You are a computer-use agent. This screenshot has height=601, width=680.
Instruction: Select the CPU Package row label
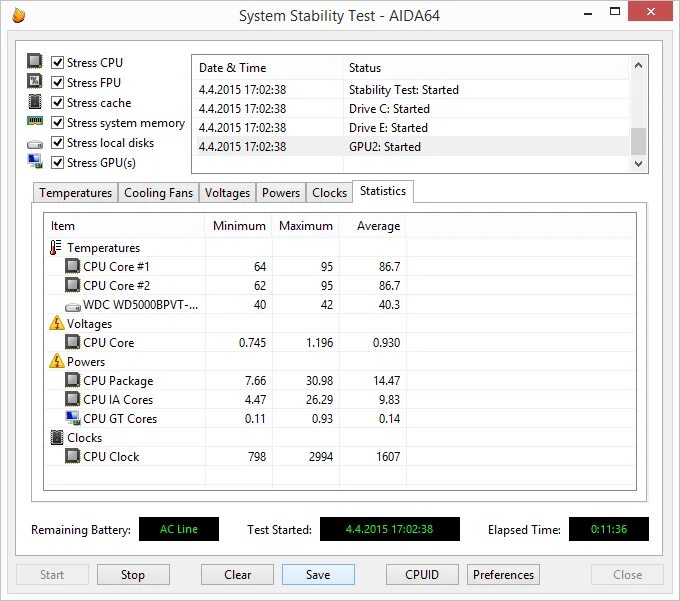(118, 381)
